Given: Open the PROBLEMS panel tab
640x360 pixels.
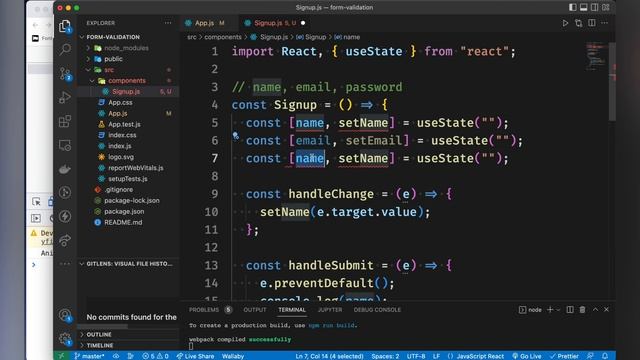Looking at the screenshot, I should pos(204,310).
